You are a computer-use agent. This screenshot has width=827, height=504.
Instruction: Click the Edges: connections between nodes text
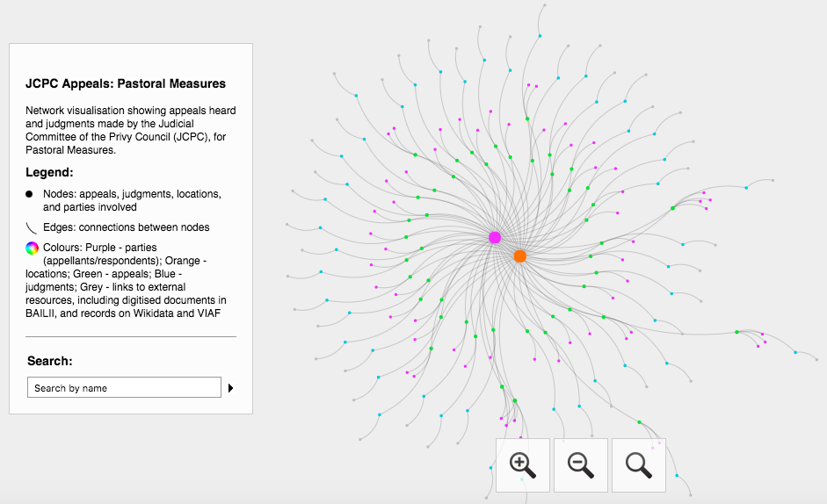pos(126,227)
